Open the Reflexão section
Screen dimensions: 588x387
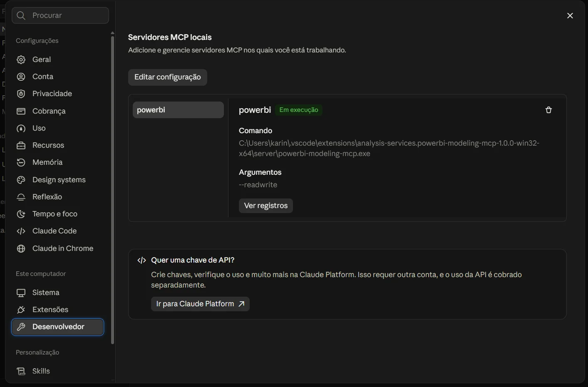(57, 197)
